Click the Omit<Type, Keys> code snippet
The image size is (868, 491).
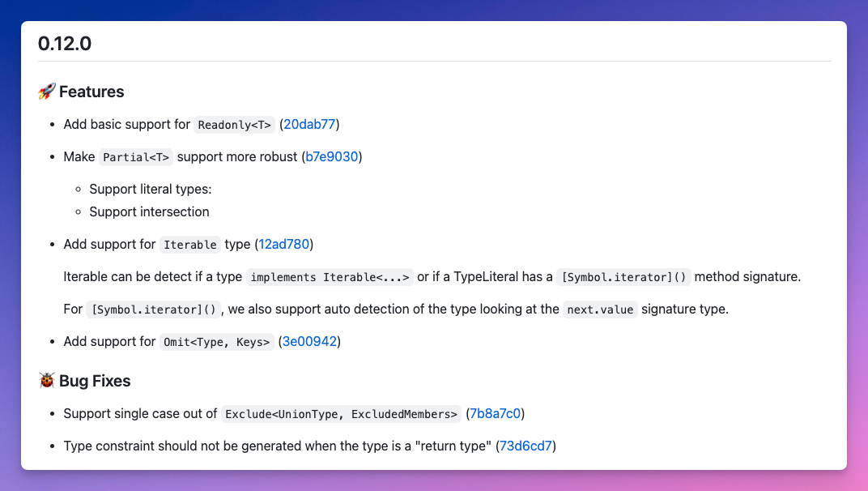coord(216,342)
